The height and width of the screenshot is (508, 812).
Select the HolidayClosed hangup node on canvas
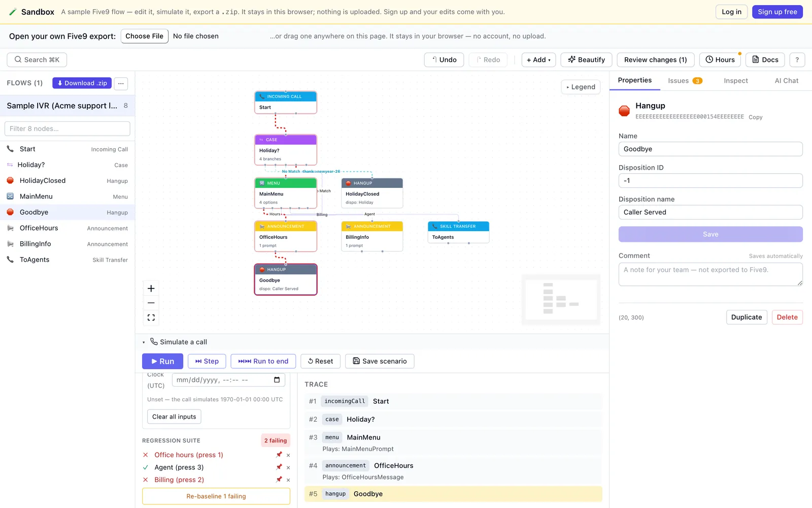point(372,193)
